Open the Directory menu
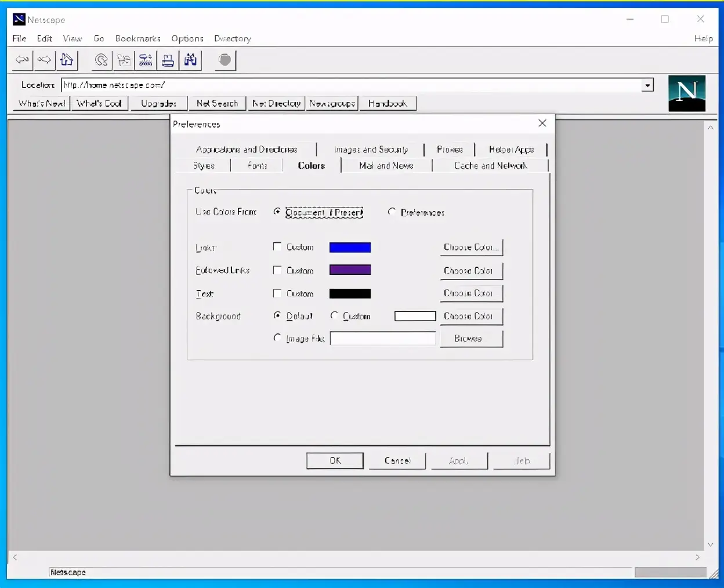The width and height of the screenshot is (724, 588). click(x=233, y=38)
